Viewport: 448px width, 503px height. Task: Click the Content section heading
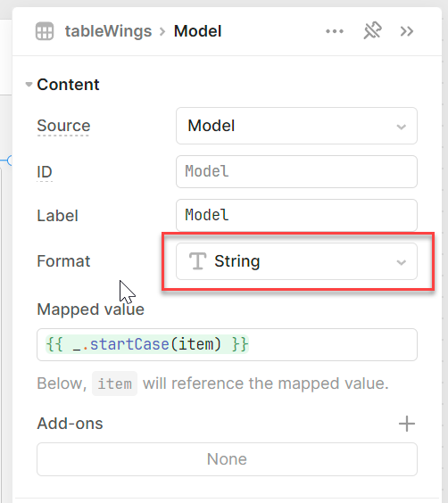click(68, 85)
